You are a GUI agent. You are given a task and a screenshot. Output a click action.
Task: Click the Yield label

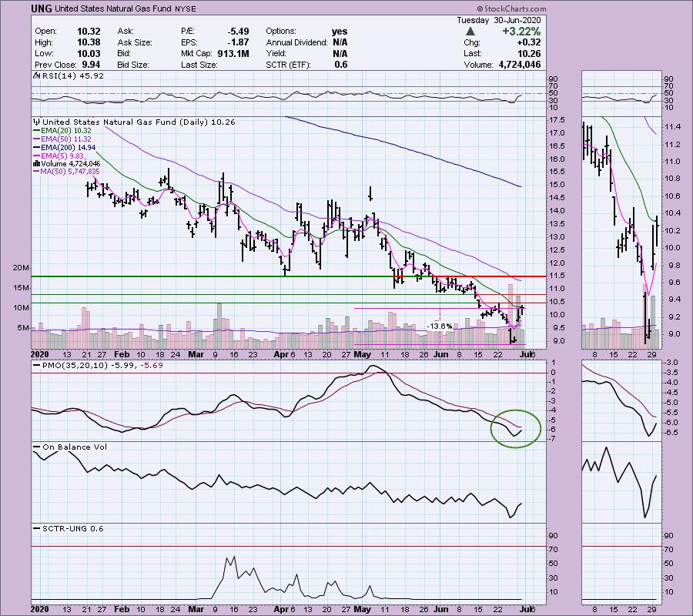coord(276,53)
